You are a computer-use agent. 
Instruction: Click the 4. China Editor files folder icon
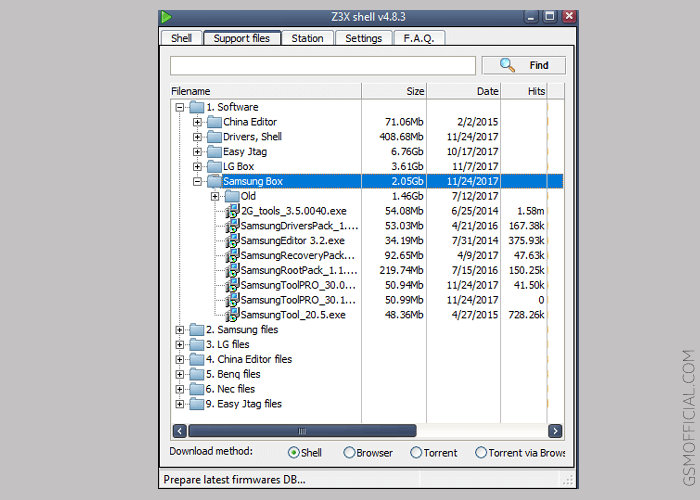[197, 359]
